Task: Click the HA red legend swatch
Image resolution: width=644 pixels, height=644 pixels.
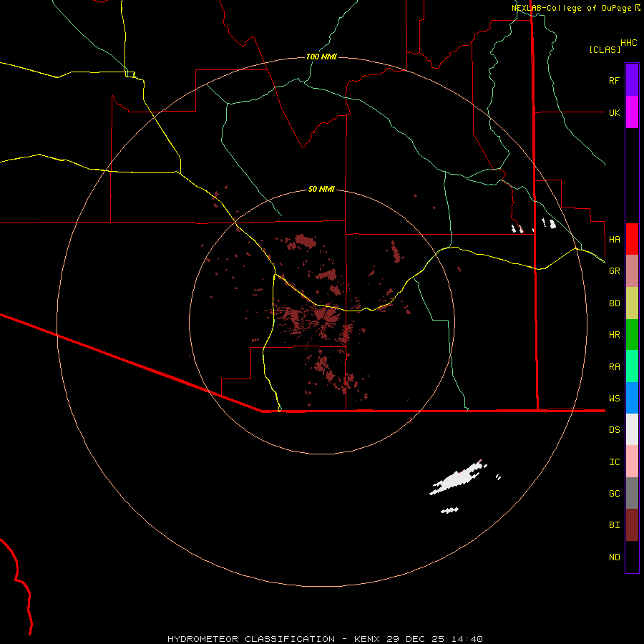Action: pyautogui.click(x=632, y=239)
